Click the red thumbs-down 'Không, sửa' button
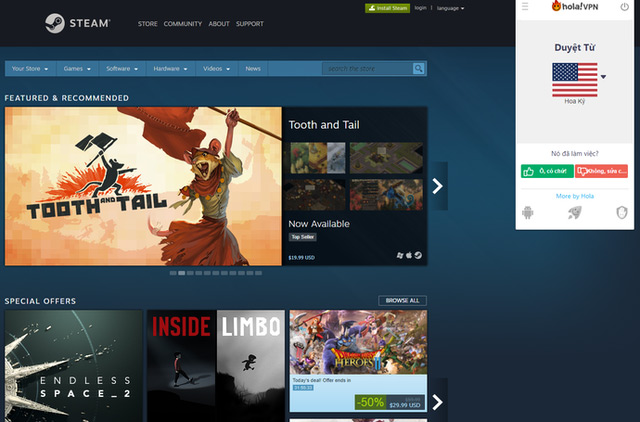The image size is (640, 422). pyautogui.click(x=601, y=171)
